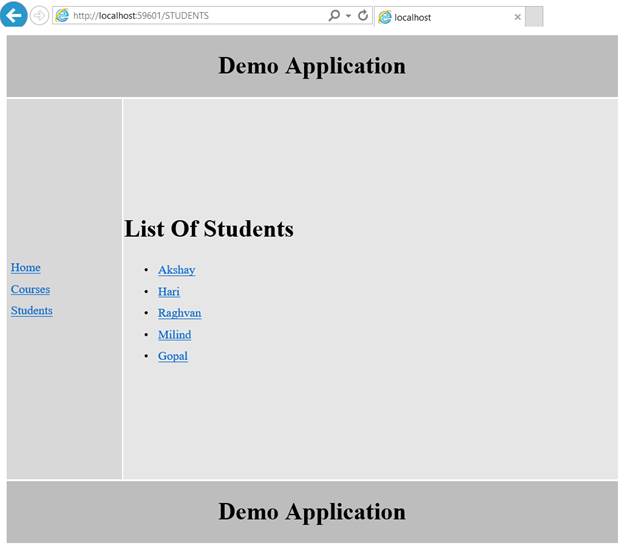Open student Akshay's link
This screenshot has width=624, height=557.
pyautogui.click(x=176, y=270)
